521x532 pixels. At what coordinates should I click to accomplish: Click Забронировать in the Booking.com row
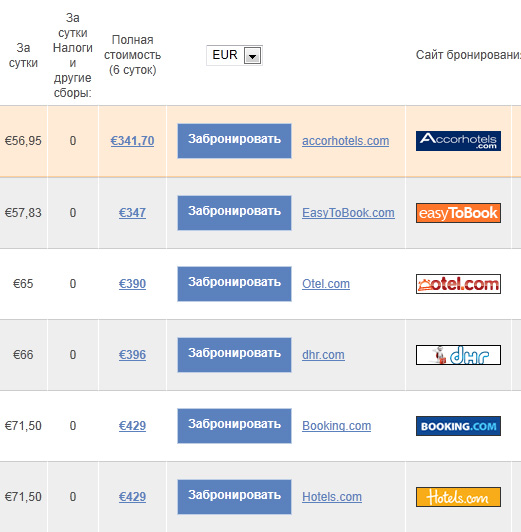point(234,426)
